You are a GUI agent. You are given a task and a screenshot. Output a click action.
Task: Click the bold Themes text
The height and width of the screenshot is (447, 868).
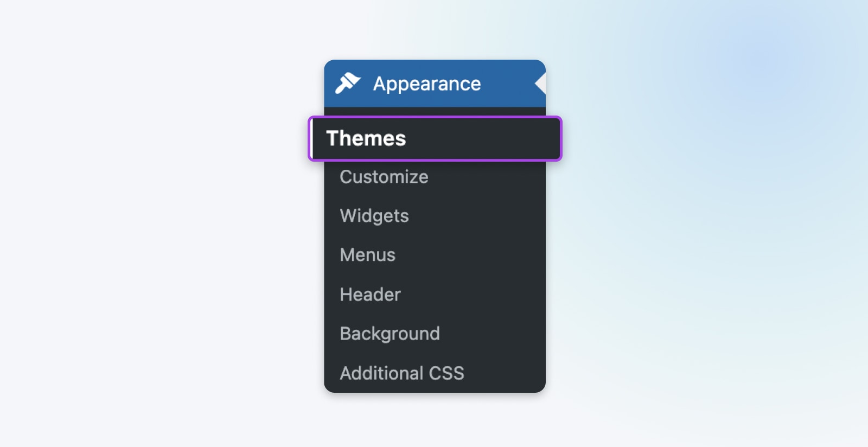[x=366, y=138]
